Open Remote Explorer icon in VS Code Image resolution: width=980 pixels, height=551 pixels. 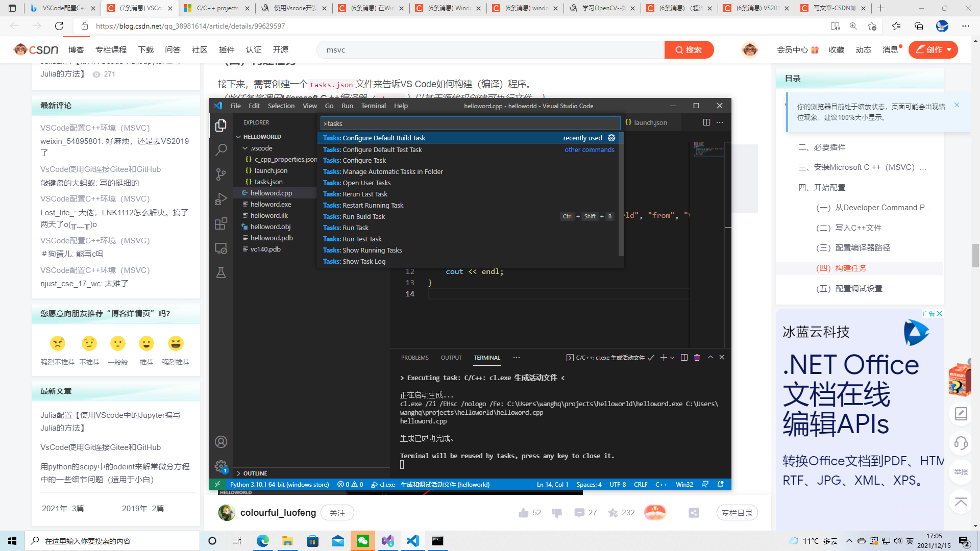[x=221, y=248]
